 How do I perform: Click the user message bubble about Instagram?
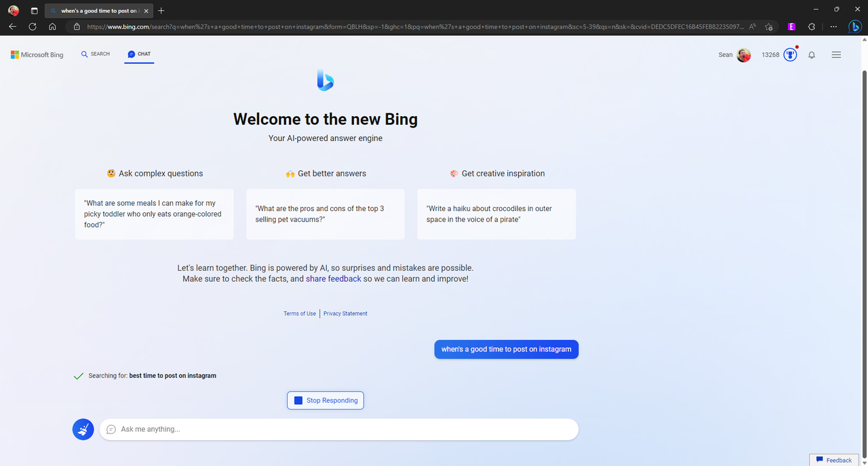point(507,349)
